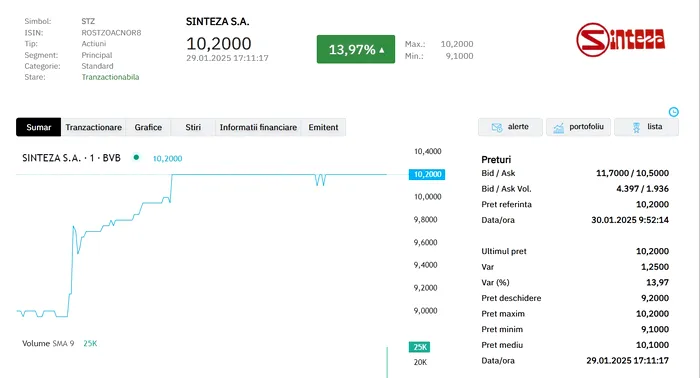Click the Sinteza company logo

tap(621, 40)
